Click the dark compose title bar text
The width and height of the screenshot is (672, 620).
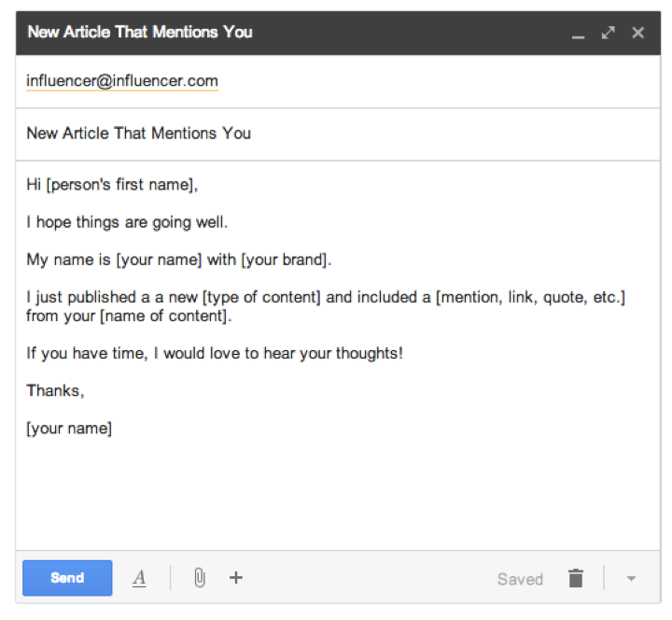click(x=140, y=32)
